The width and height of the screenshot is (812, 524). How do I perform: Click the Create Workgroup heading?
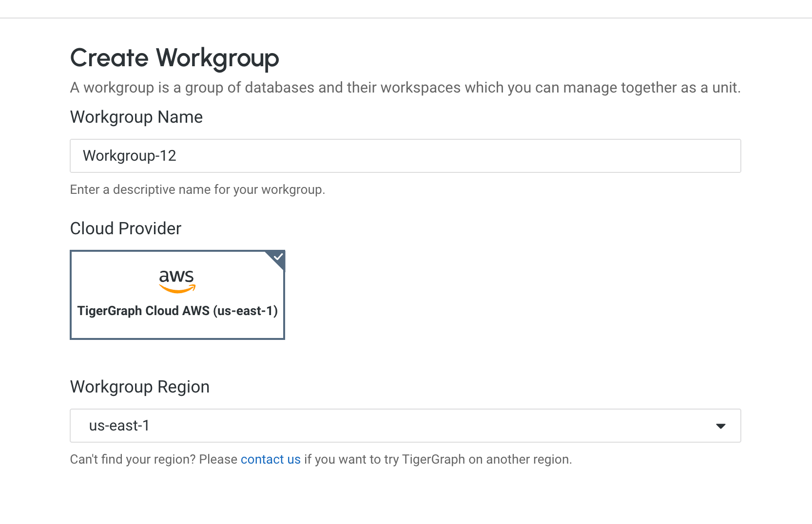[174, 58]
